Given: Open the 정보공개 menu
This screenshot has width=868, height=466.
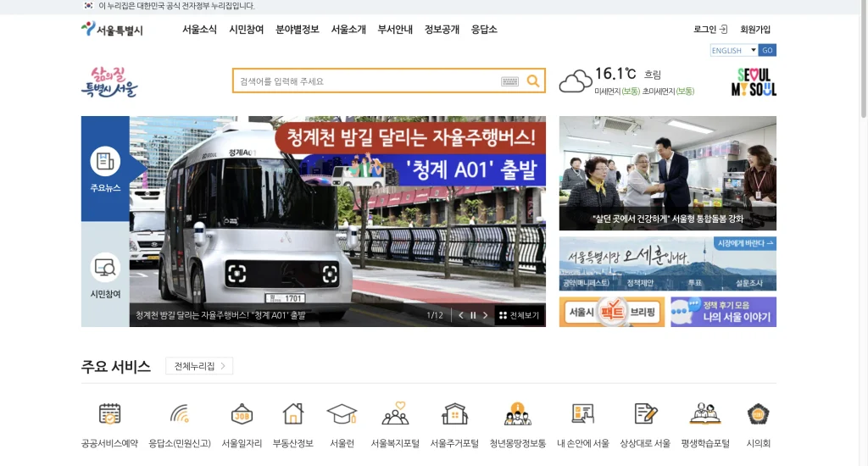Looking at the screenshot, I should pyautogui.click(x=442, y=30).
